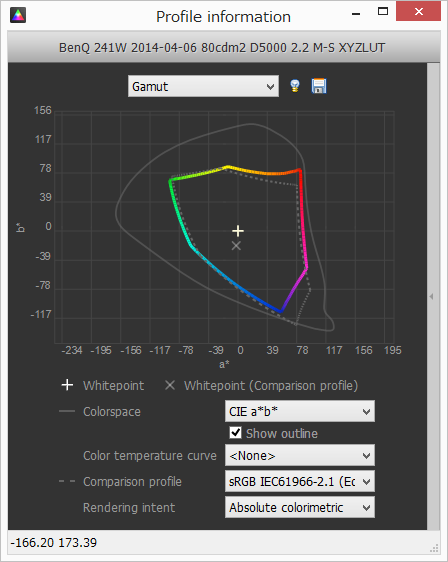The width and height of the screenshot is (448, 562).
Task: Click the green primary corner of the gamut
Action: coord(170,181)
